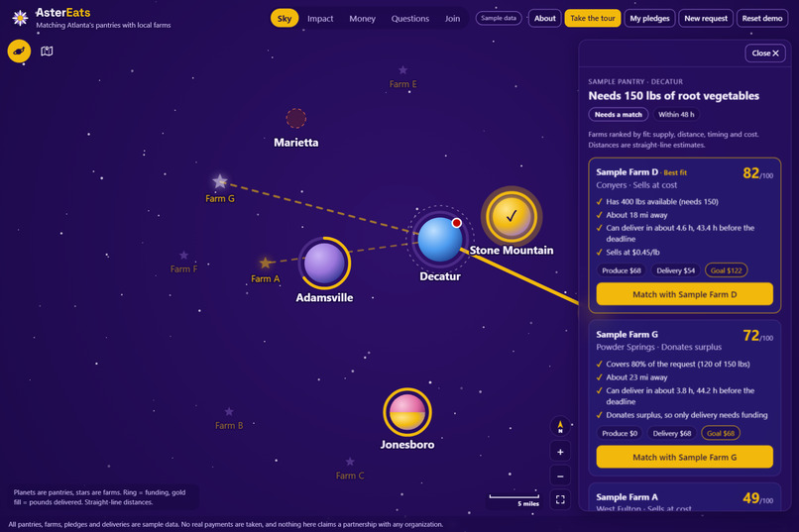Image resolution: width=799 pixels, height=532 pixels.
Task: Open the Jonesboro pantry planet
Action: [x=407, y=412]
